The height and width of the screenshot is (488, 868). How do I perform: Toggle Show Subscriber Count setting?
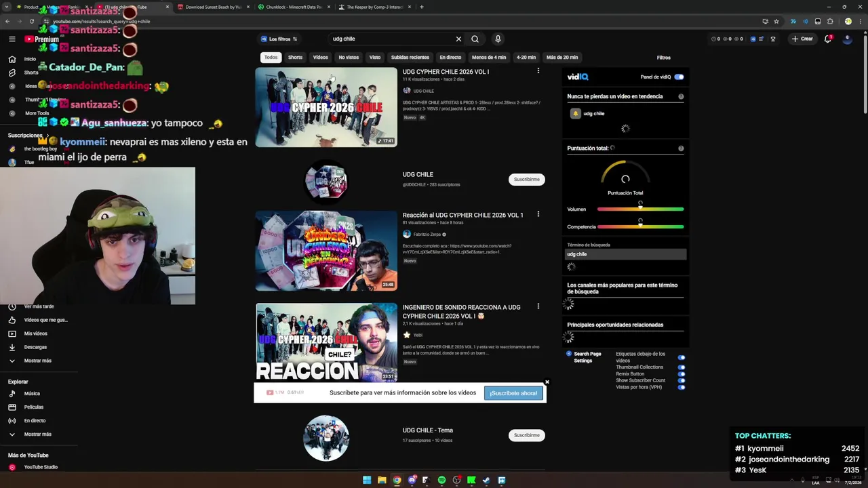(x=682, y=380)
